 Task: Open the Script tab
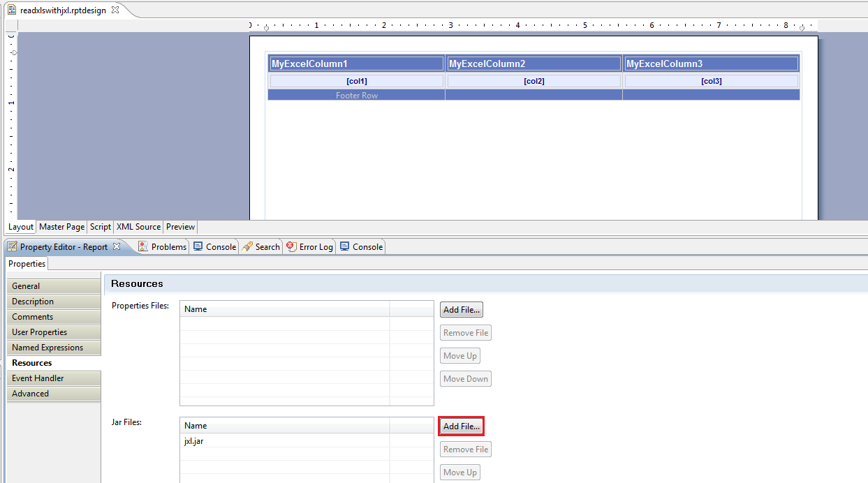pyautogui.click(x=101, y=227)
